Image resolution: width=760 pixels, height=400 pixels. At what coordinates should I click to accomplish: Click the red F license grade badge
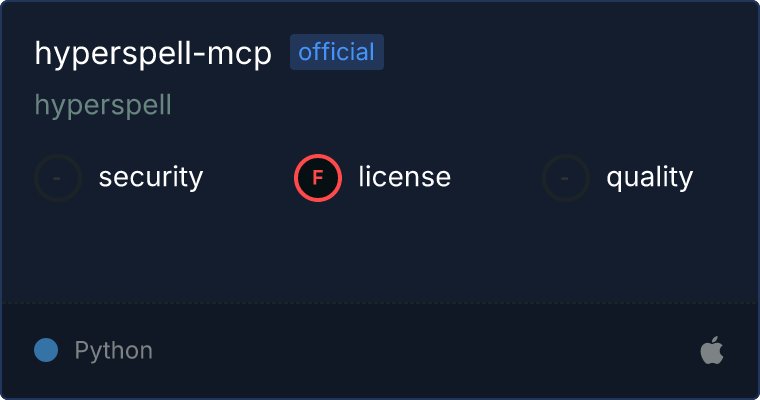click(318, 178)
